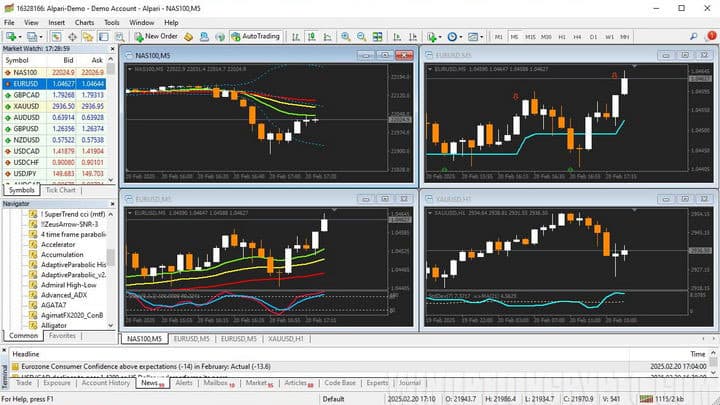Click the New Order button
This screenshot has height=405, width=720.
click(x=156, y=36)
